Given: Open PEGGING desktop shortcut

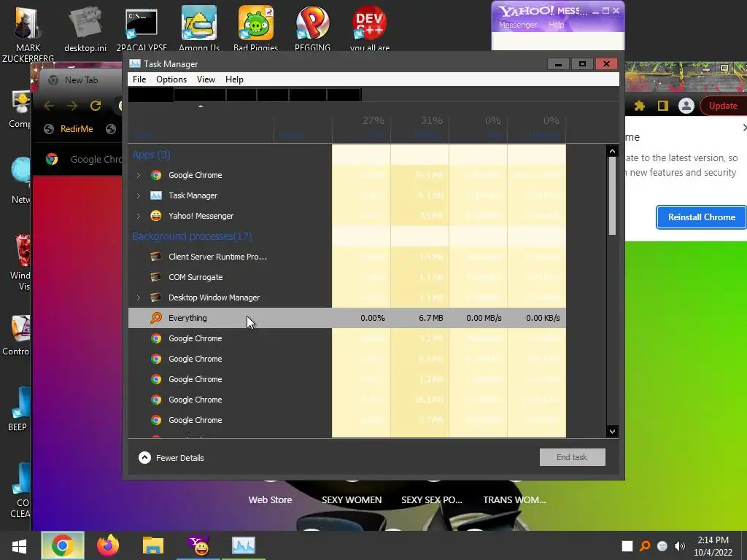Looking at the screenshot, I should point(312,28).
